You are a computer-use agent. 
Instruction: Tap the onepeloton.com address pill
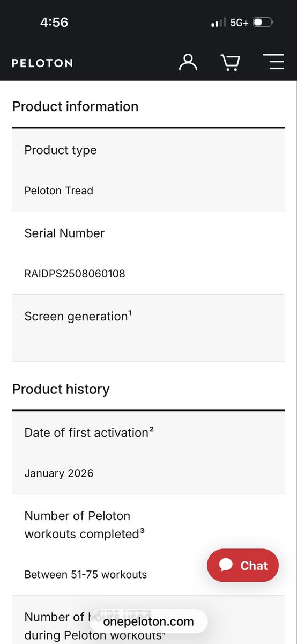[148, 621]
